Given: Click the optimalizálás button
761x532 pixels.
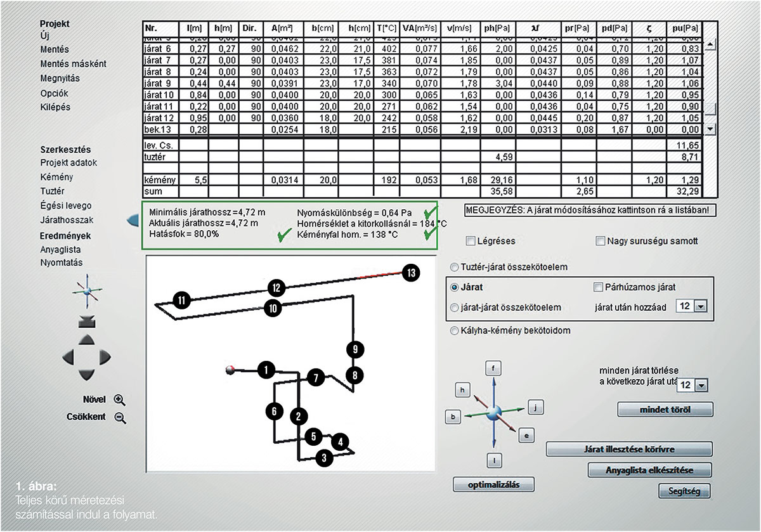Looking at the screenshot, I should (493, 484).
